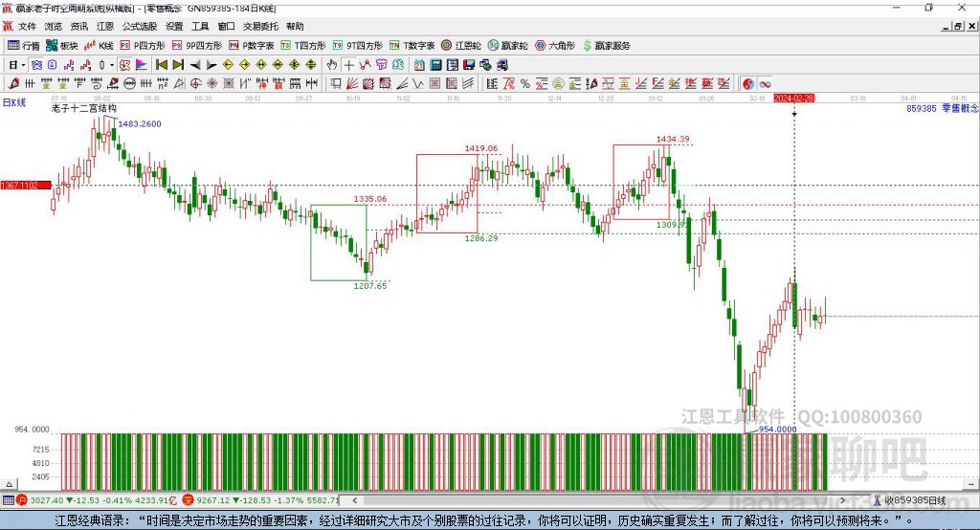
Task: Open the 赢家轮 wheel tool
Action: [x=507, y=46]
